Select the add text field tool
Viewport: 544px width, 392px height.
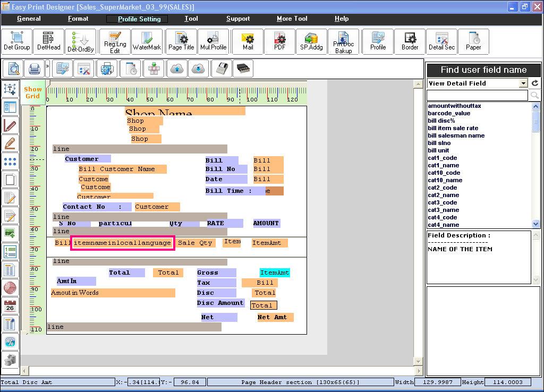tap(10, 90)
